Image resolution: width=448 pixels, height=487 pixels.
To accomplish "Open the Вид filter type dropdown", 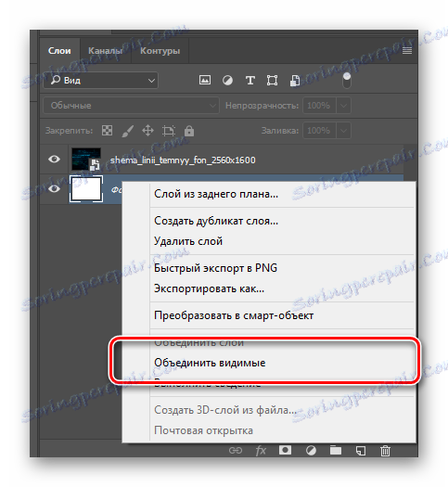I will coord(100,81).
